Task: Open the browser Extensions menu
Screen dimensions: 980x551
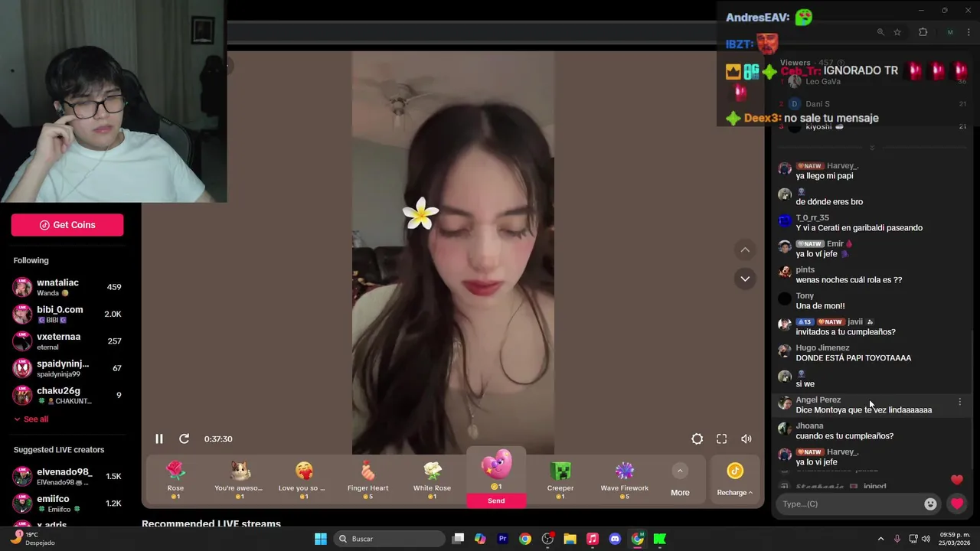Action: 923,32
